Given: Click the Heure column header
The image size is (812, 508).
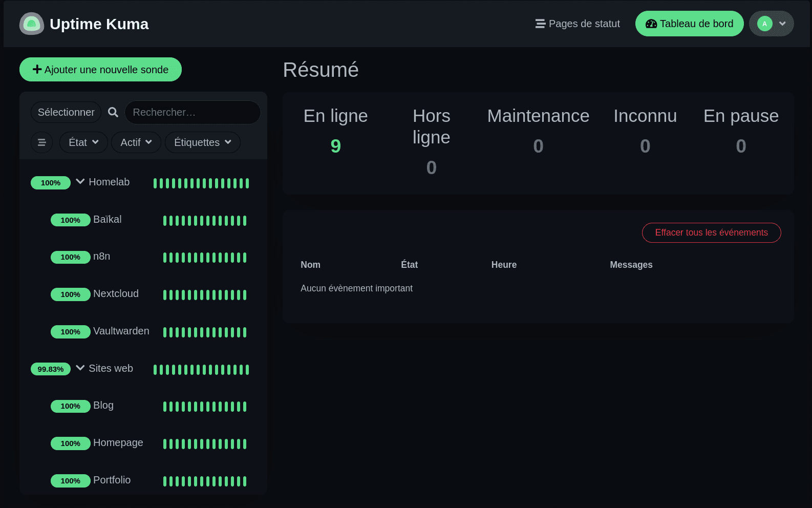Looking at the screenshot, I should (504, 265).
